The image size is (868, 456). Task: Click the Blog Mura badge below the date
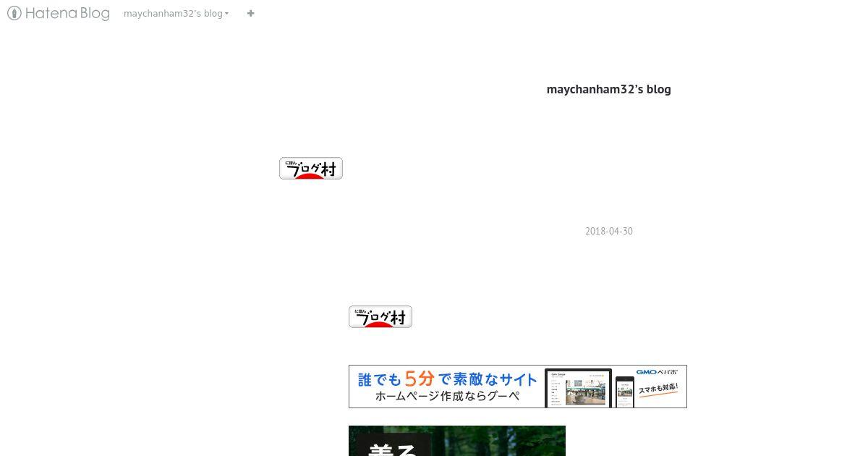(x=380, y=316)
